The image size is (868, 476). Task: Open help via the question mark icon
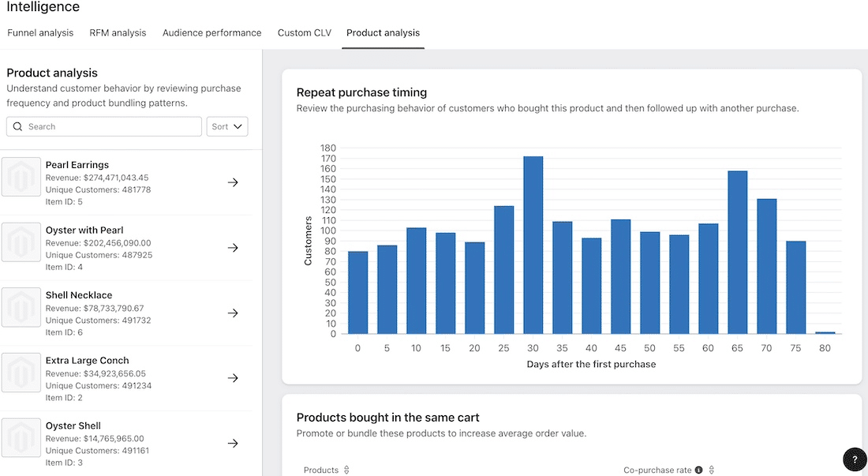[855, 459]
